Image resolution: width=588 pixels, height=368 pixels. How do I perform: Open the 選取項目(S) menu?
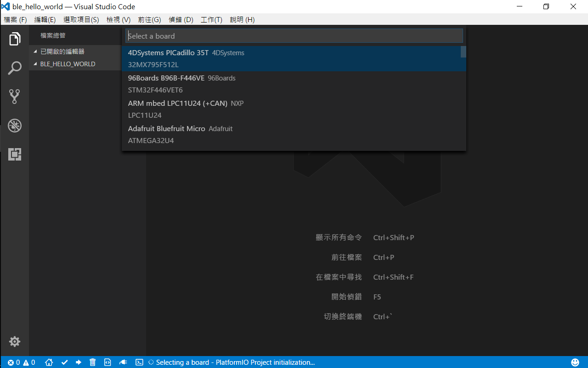(81, 19)
